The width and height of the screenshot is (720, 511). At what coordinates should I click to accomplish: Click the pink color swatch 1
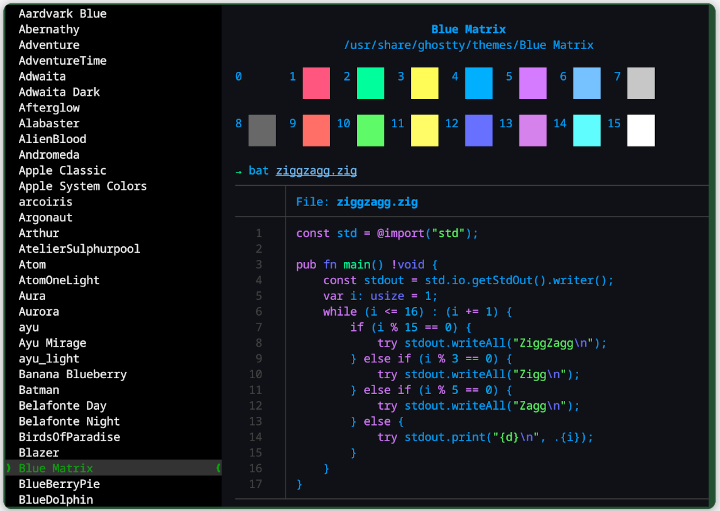pos(316,83)
